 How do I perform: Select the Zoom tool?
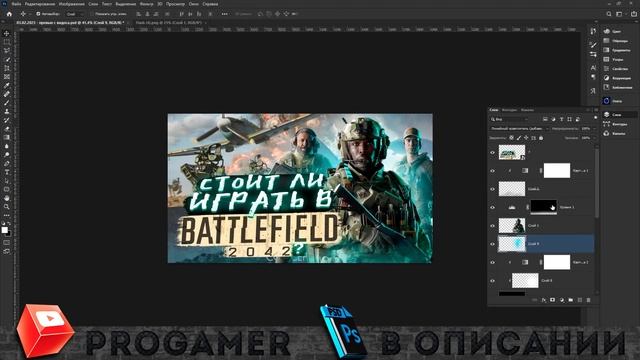[7, 207]
